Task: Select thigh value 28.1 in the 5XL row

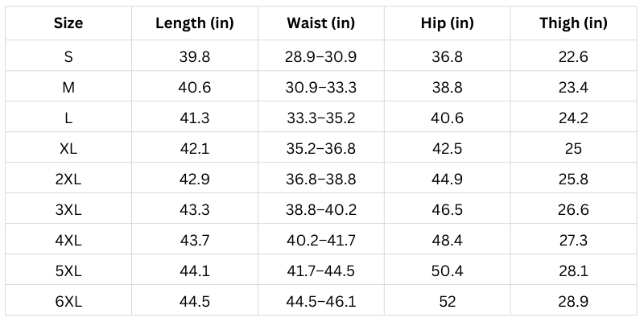Action: (x=573, y=271)
